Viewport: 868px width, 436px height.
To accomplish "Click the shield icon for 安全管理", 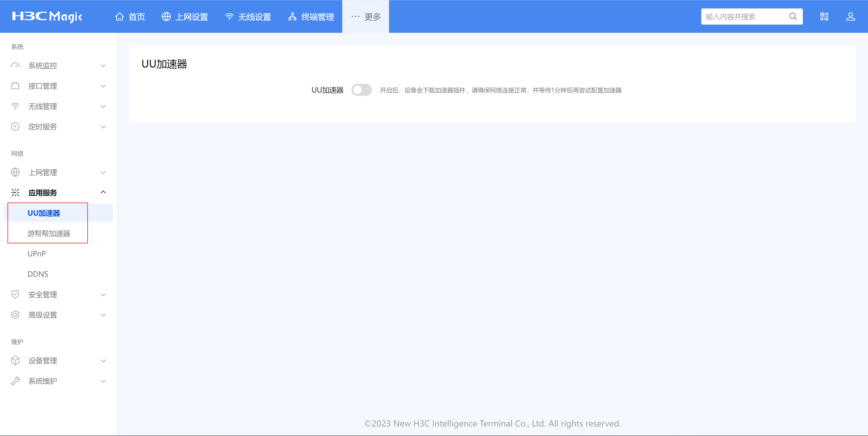I will coord(15,294).
